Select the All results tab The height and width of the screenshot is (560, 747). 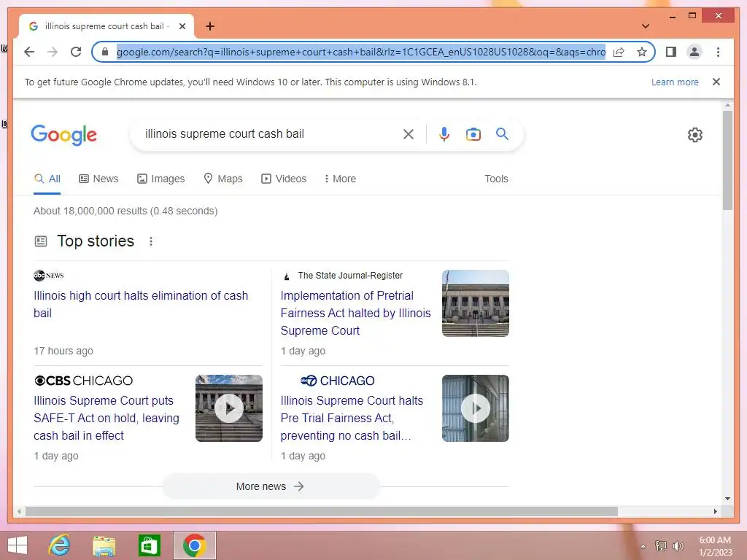click(x=47, y=179)
